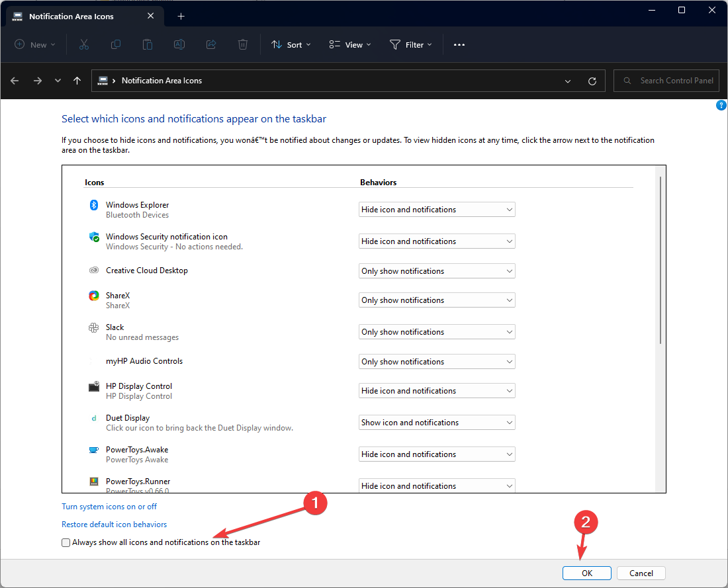Click the Paste clipboard icon
Screen dimensions: 728x588
coord(148,44)
